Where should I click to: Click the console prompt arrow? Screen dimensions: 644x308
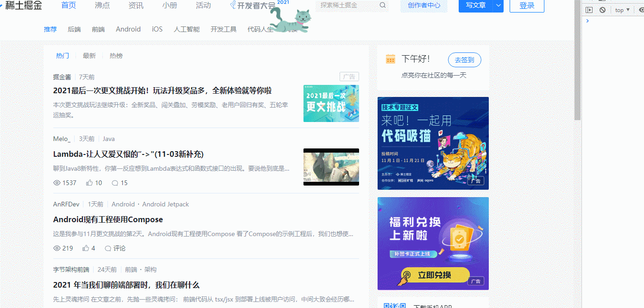point(587,21)
